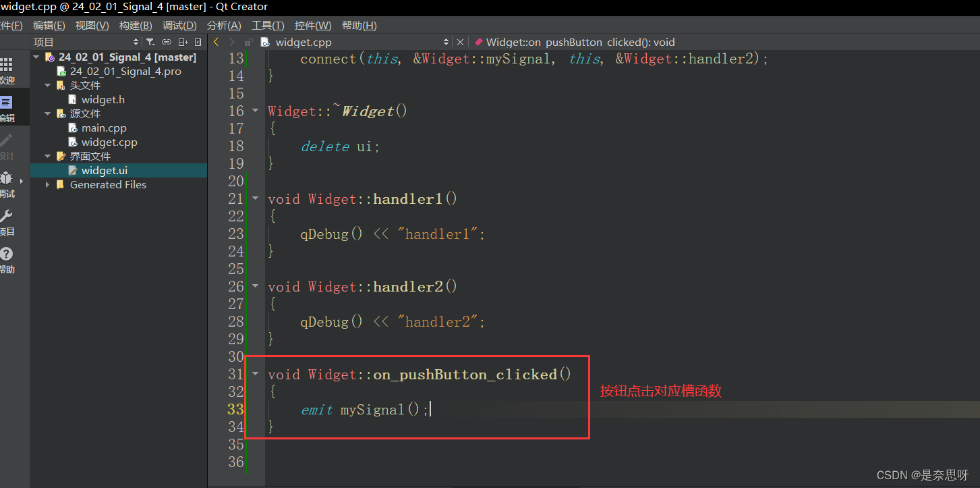Image resolution: width=980 pixels, height=488 pixels.
Task: Collapse the 头文件 folder arrow
Action: click(48, 86)
